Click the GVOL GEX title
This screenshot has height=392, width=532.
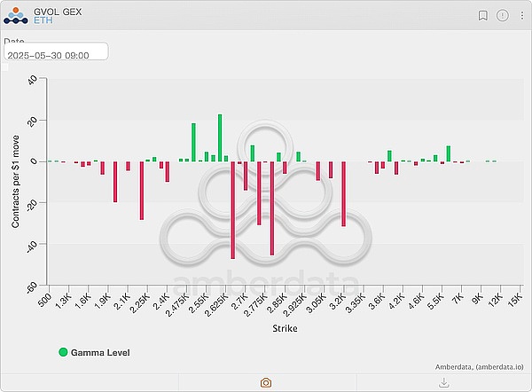55,11
